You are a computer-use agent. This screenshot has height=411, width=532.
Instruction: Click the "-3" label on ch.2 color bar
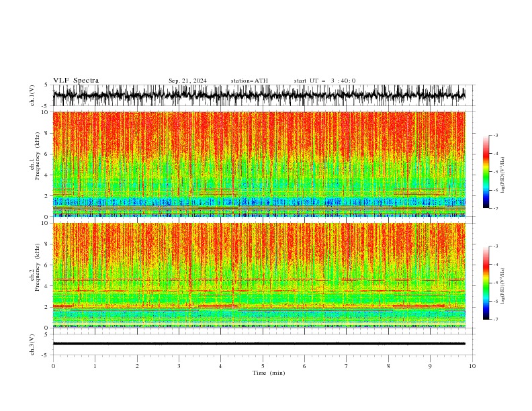pos(496,246)
